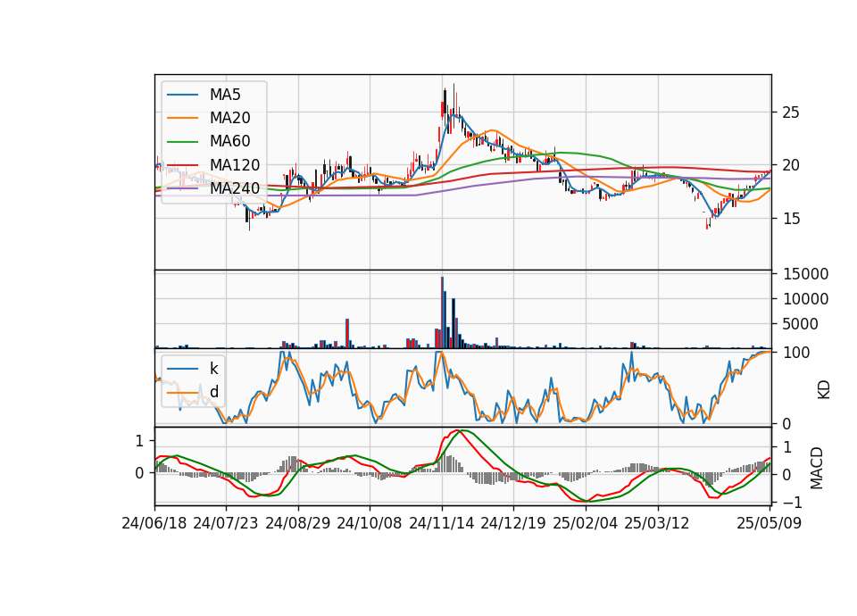Click the MA20 legend label

coord(230,118)
